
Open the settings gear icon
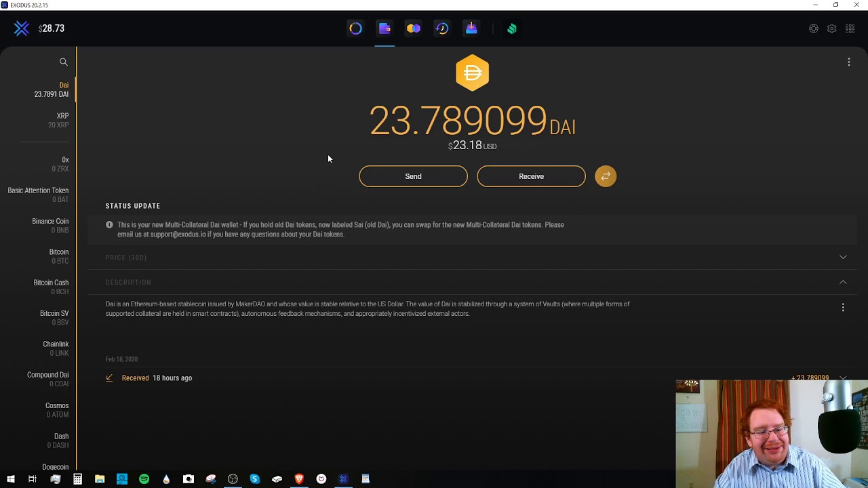click(x=832, y=28)
